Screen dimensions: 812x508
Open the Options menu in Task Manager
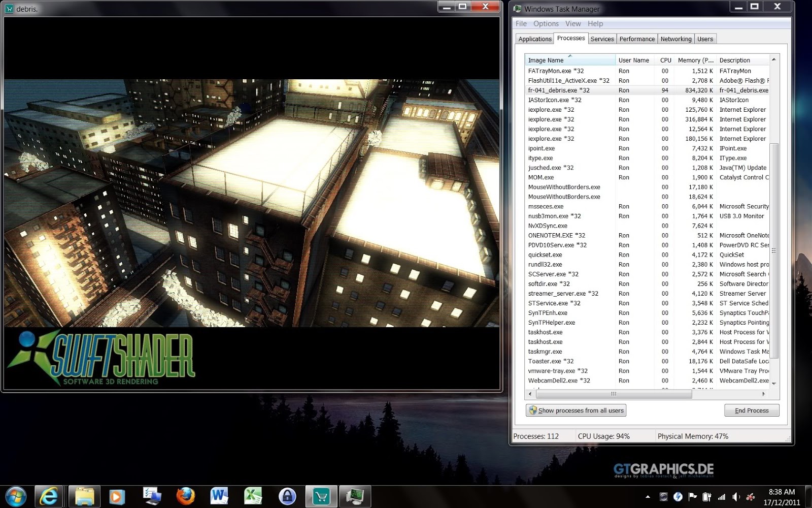546,23
